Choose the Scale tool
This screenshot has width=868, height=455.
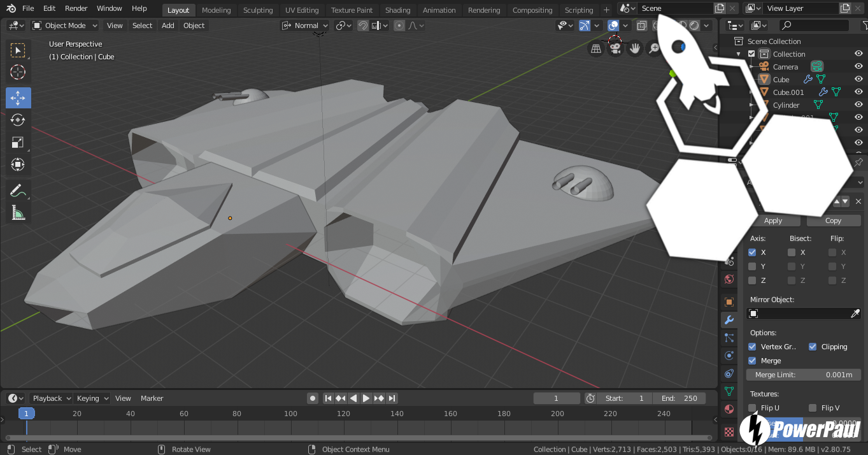[18, 142]
